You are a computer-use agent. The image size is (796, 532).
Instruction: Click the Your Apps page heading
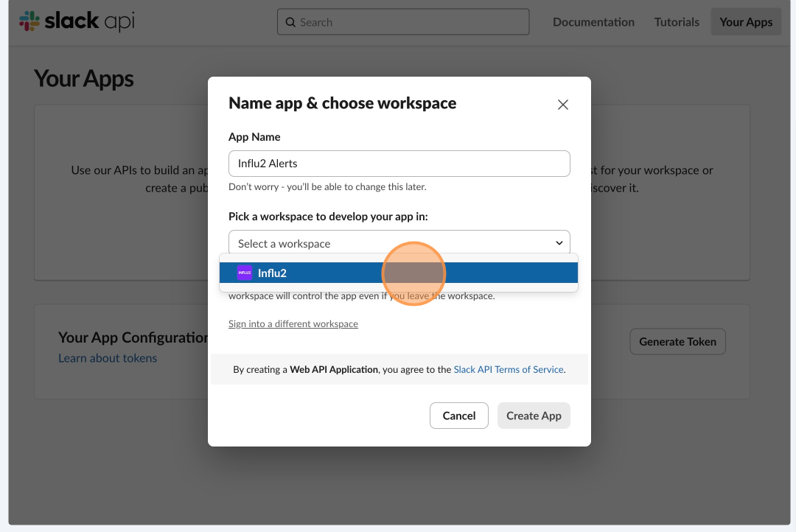tap(84, 79)
